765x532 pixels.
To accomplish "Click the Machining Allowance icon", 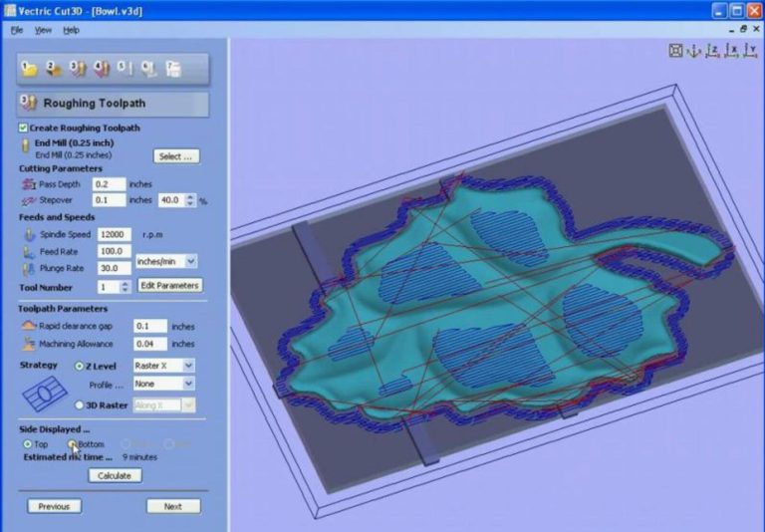I will click(29, 344).
